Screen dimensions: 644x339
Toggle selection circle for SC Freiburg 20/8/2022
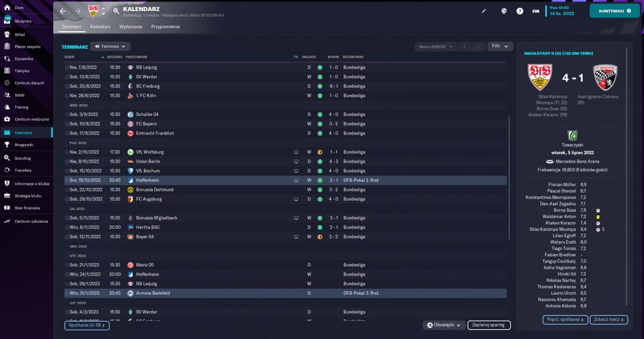point(67,86)
